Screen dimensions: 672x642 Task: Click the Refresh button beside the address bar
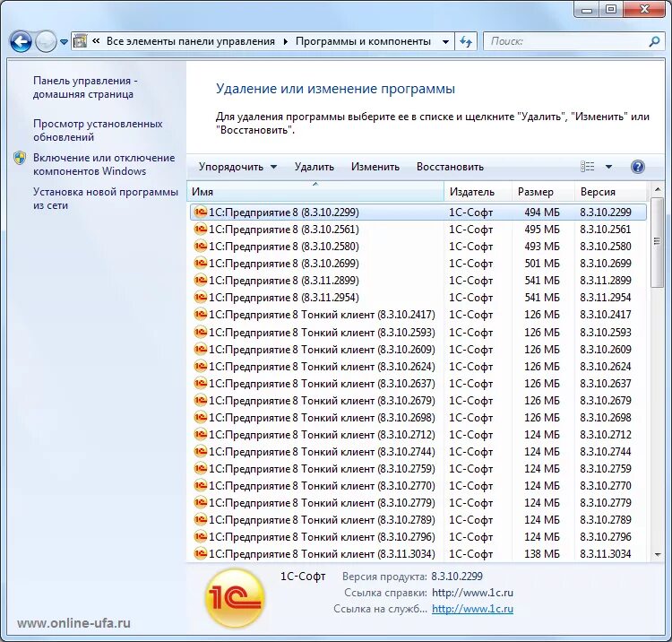(x=466, y=41)
